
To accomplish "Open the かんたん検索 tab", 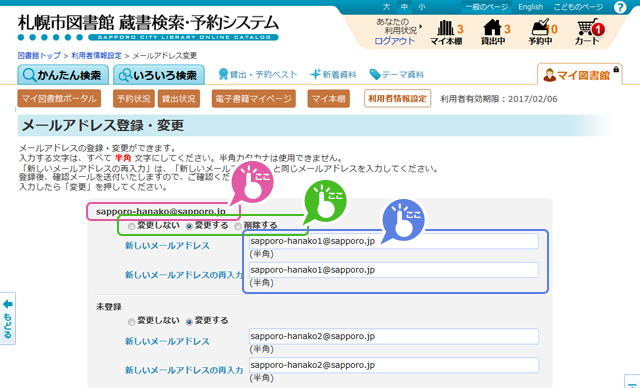I will tap(63, 75).
